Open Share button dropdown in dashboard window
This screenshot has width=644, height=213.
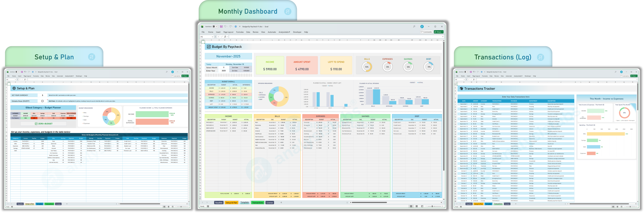[x=443, y=32]
